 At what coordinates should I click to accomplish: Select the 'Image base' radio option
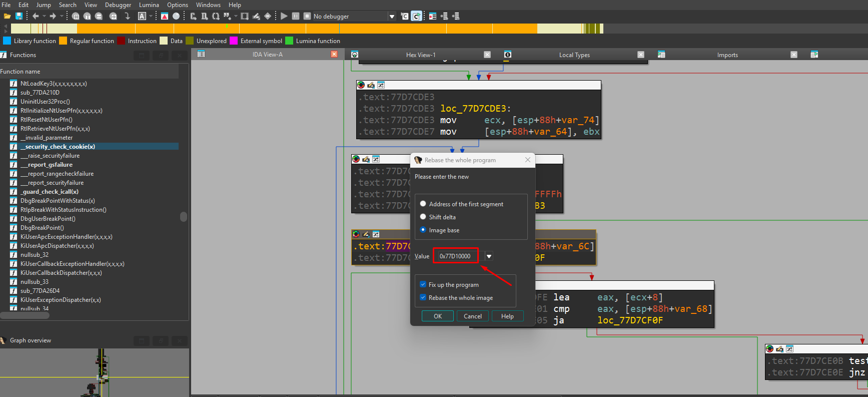coord(423,230)
